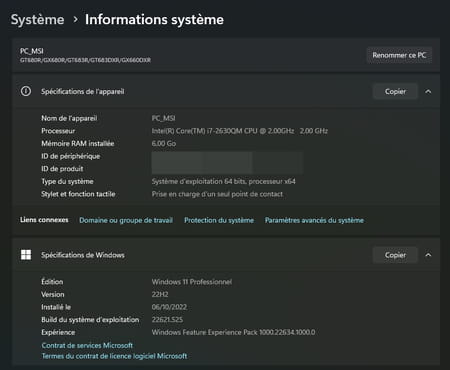Select the Windows Feature Experience Pack value

[233, 333]
